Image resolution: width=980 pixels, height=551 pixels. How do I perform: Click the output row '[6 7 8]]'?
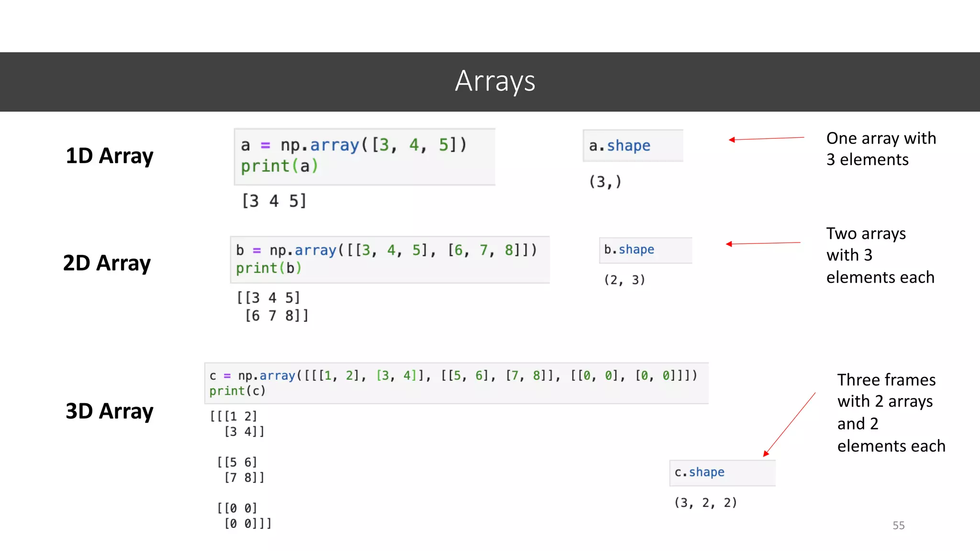coord(277,316)
